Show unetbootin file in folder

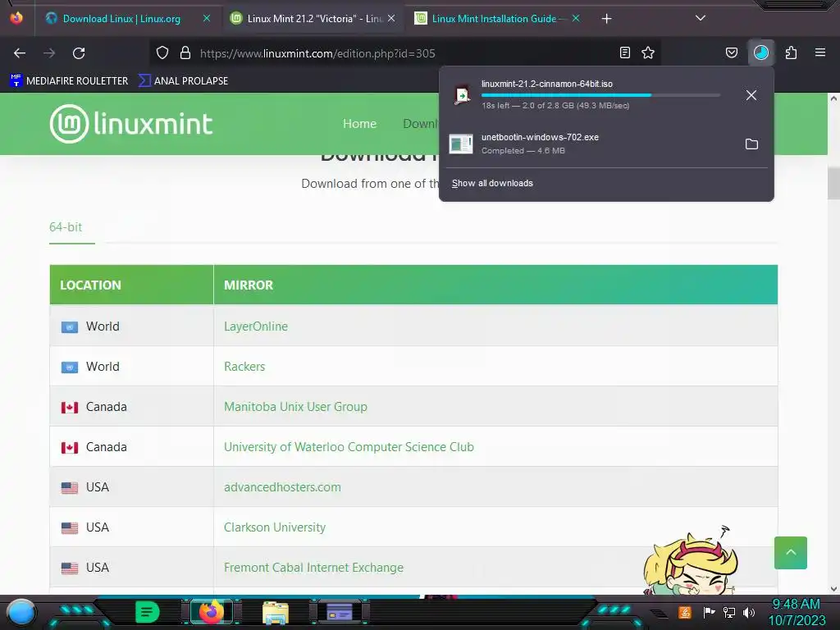point(751,144)
